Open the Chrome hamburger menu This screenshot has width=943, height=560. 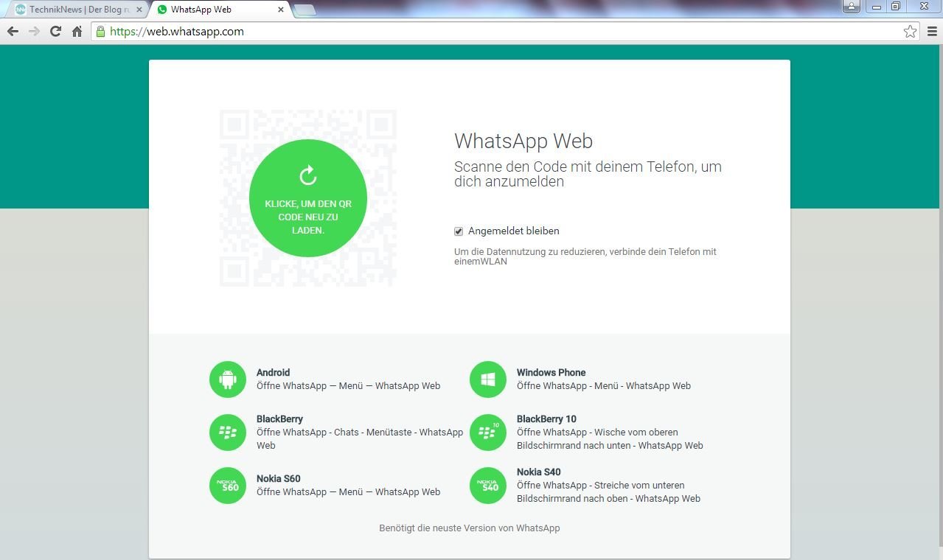point(933,32)
